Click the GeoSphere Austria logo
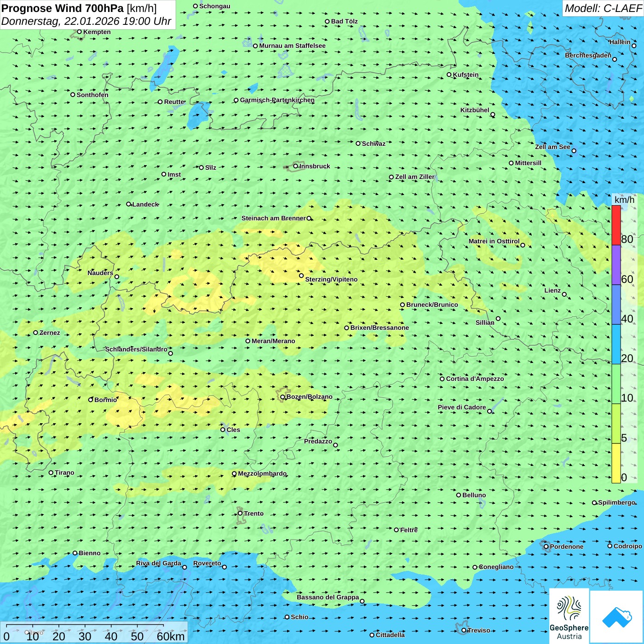Screen dimensions: 644x644 pyautogui.click(x=569, y=615)
